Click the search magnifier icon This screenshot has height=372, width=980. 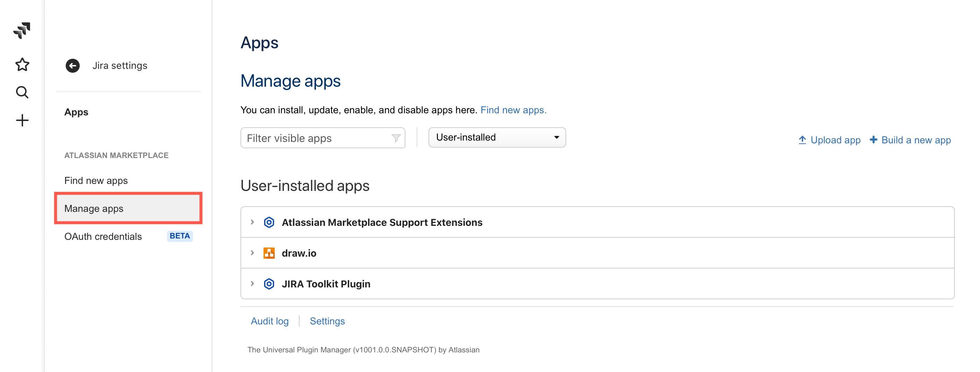(22, 92)
